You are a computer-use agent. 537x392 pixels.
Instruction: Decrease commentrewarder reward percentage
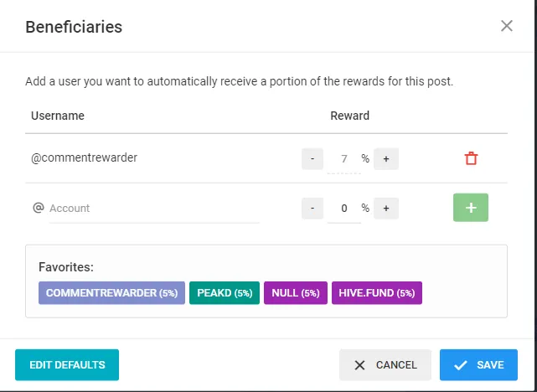click(x=312, y=158)
